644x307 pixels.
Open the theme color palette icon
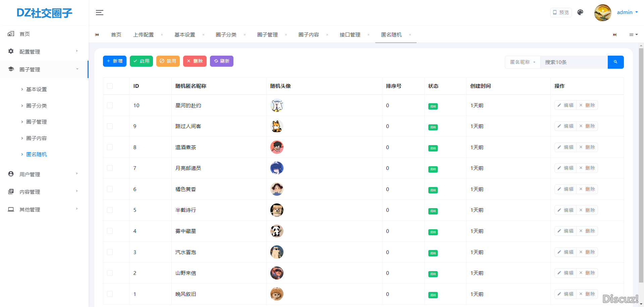click(x=580, y=12)
